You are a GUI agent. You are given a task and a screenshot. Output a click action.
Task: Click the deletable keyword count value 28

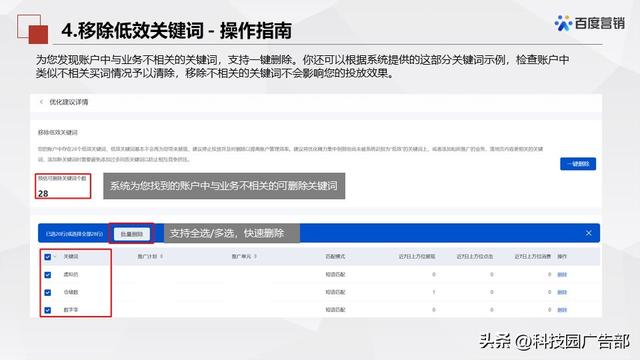43,193
